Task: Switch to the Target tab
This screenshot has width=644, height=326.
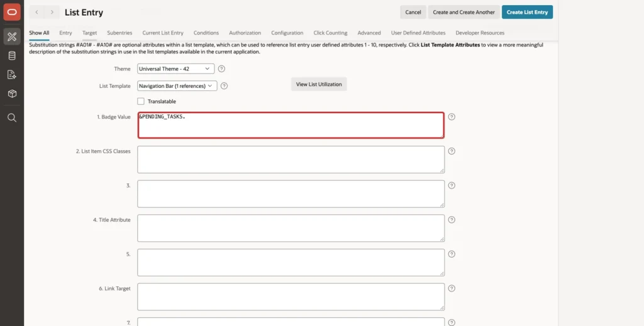Action: (x=89, y=33)
